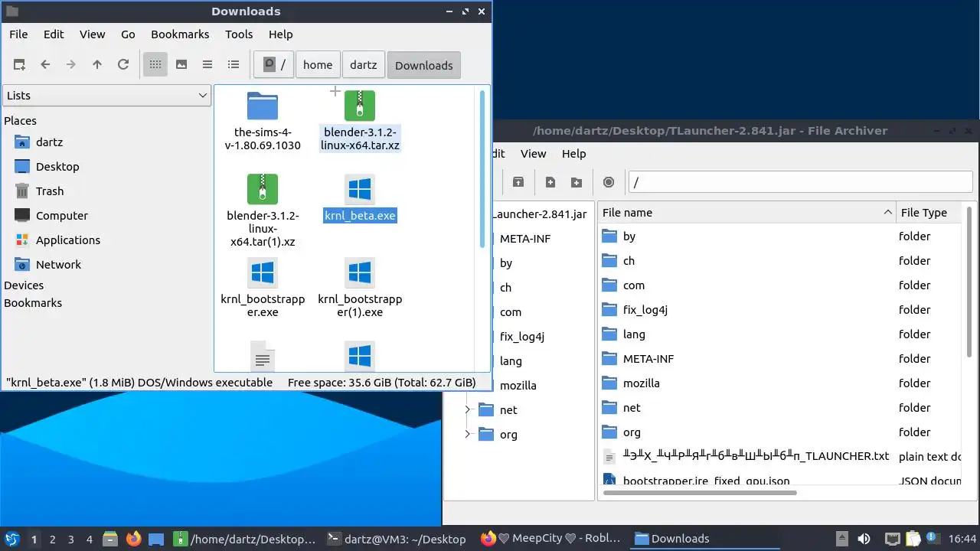Click the Devices section header
Screen dimensions: 980x551
point(24,285)
